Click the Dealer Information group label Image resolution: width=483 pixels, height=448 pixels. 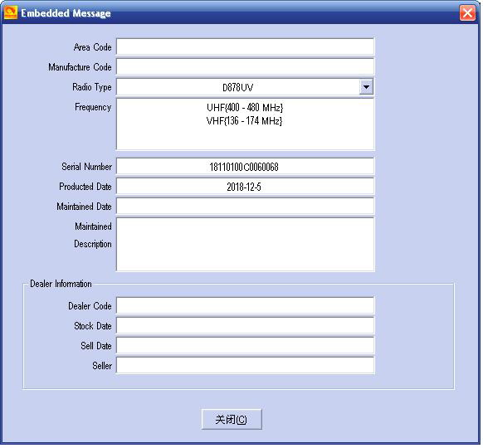61,285
